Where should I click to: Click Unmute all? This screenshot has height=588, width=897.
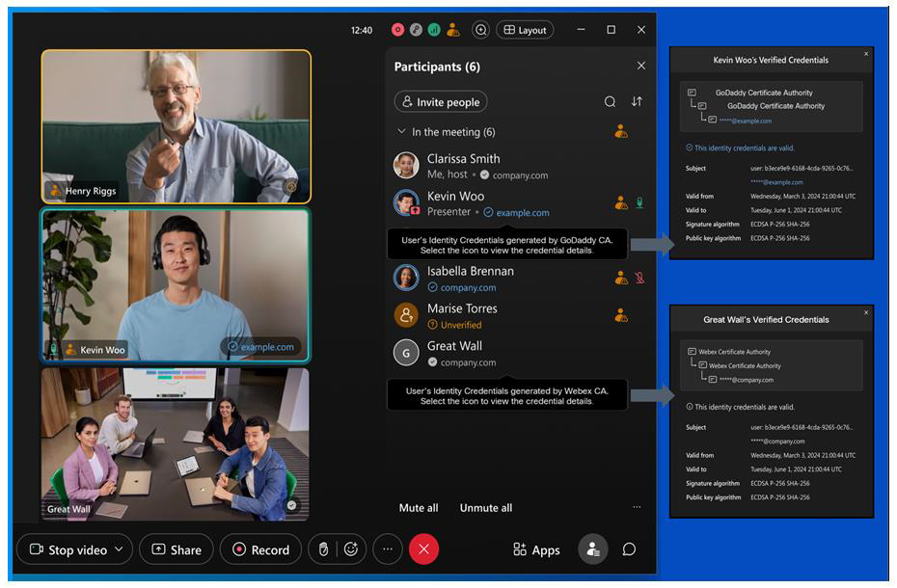pyautogui.click(x=486, y=508)
